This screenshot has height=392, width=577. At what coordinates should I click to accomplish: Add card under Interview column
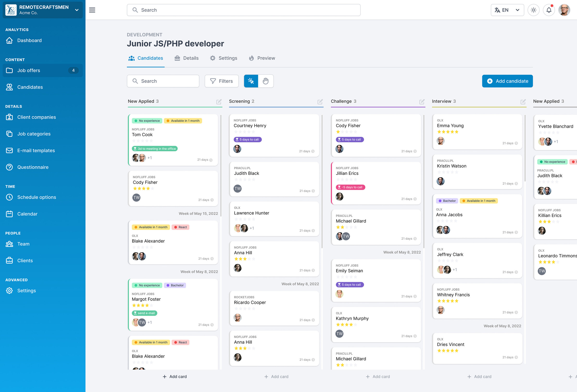[x=479, y=377]
